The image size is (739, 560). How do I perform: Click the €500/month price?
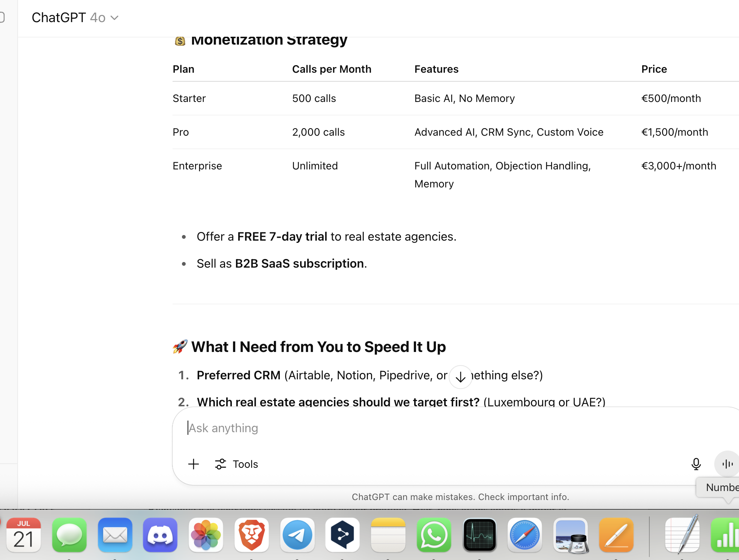tap(671, 98)
